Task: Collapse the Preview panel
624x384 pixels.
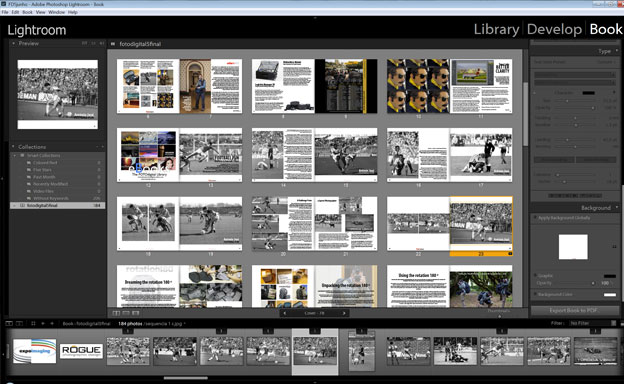Action: [x=14, y=43]
